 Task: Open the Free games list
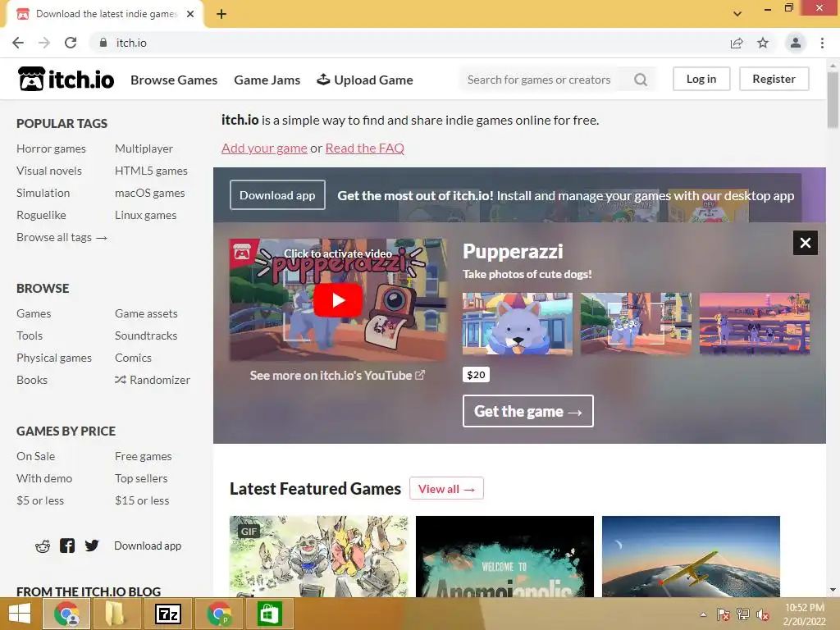pyautogui.click(x=143, y=456)
